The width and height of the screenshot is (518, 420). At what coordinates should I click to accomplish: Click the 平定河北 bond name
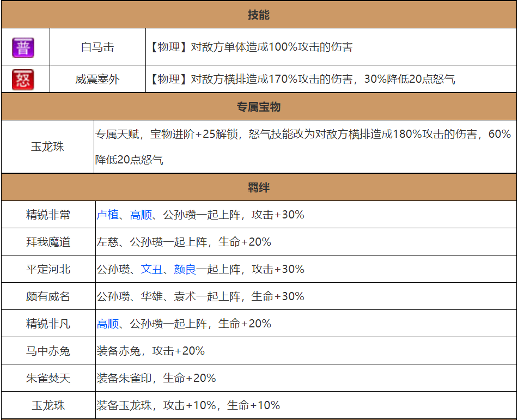pos(48,270)
